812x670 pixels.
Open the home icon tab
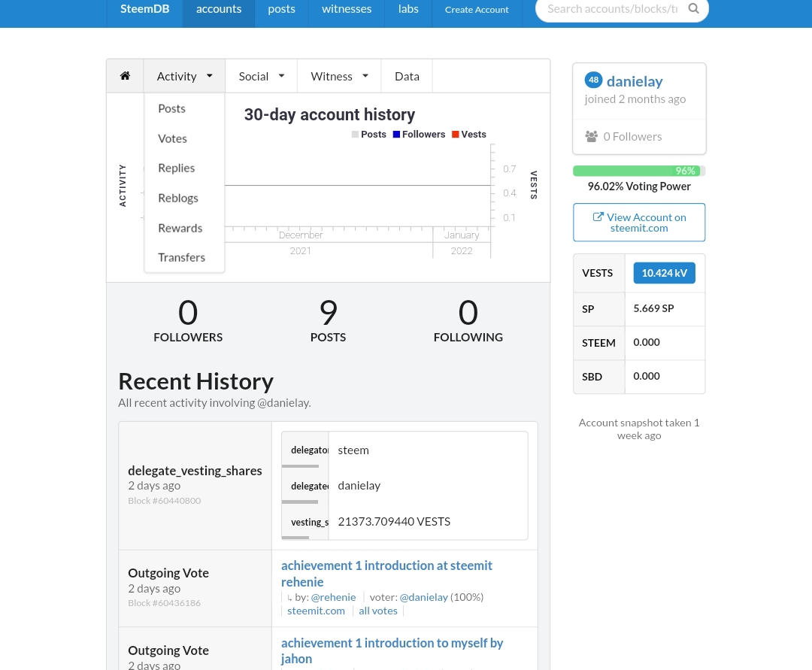(x=125, y=76)
